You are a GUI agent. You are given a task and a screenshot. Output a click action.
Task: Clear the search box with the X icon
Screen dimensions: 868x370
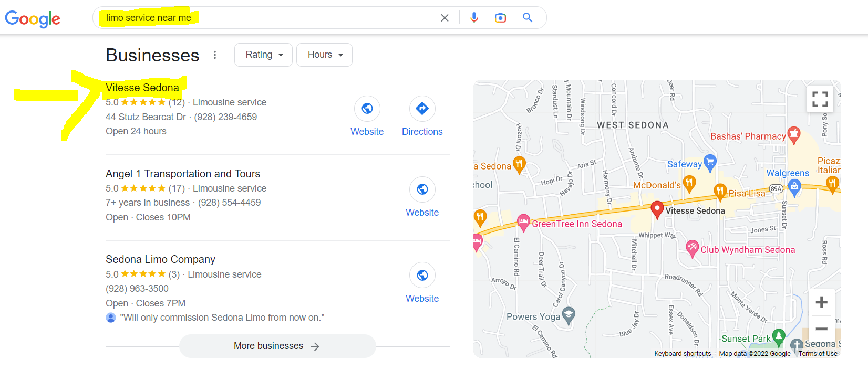tap(445, 18)
